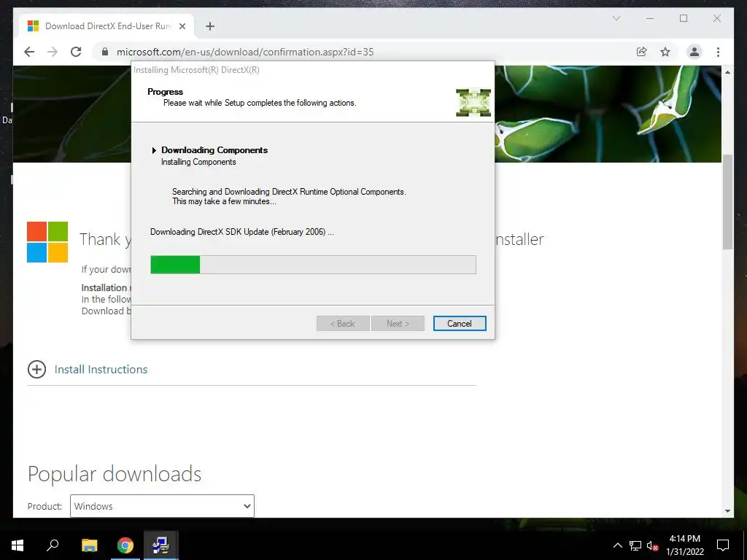Click 'Installing Components' step text

pos(198,162)
